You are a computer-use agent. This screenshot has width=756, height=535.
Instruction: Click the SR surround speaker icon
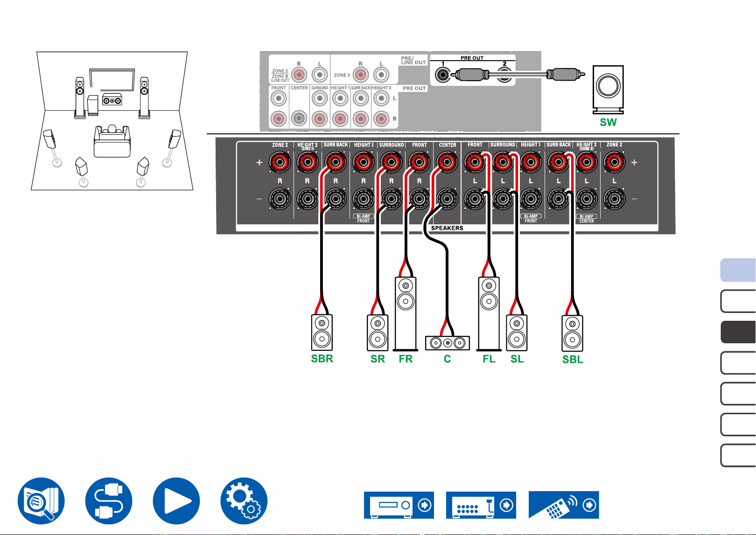378,333
